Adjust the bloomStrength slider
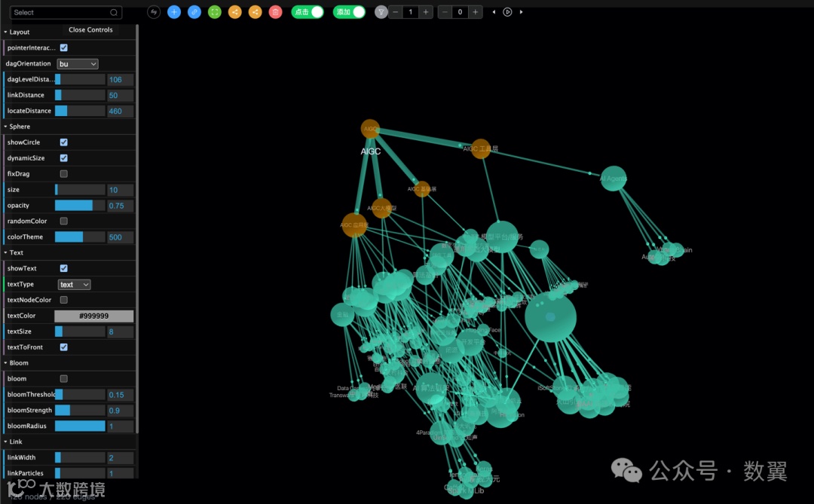Screen dimensions: 814x504 (x=80, y=411)
